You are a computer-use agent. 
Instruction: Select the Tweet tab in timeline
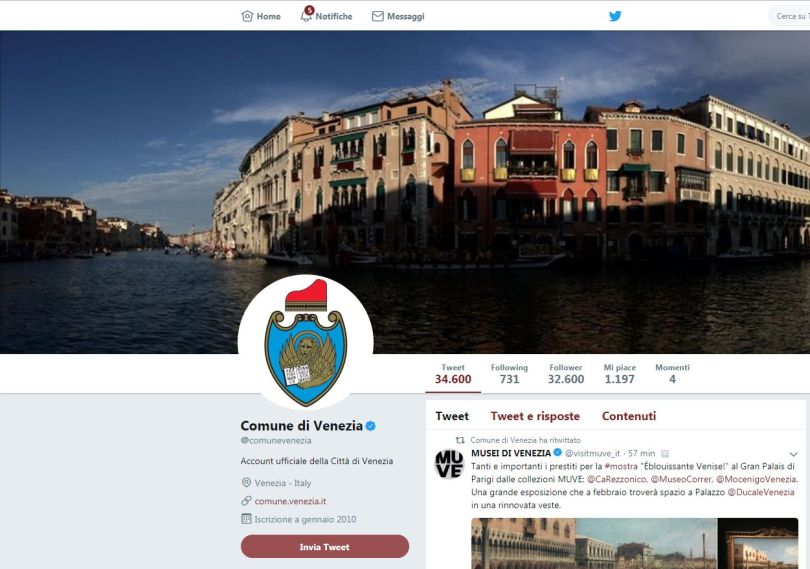[452, 416]
